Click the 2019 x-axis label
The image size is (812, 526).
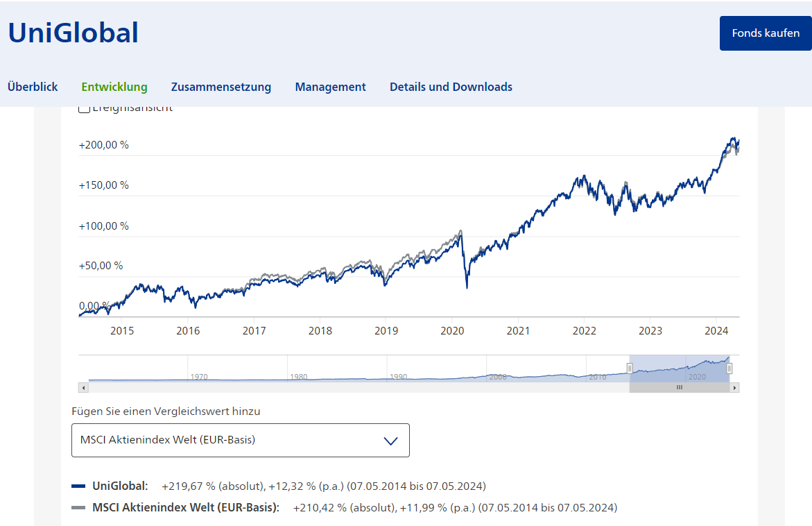pyautogui.click(x=386, y=330)
